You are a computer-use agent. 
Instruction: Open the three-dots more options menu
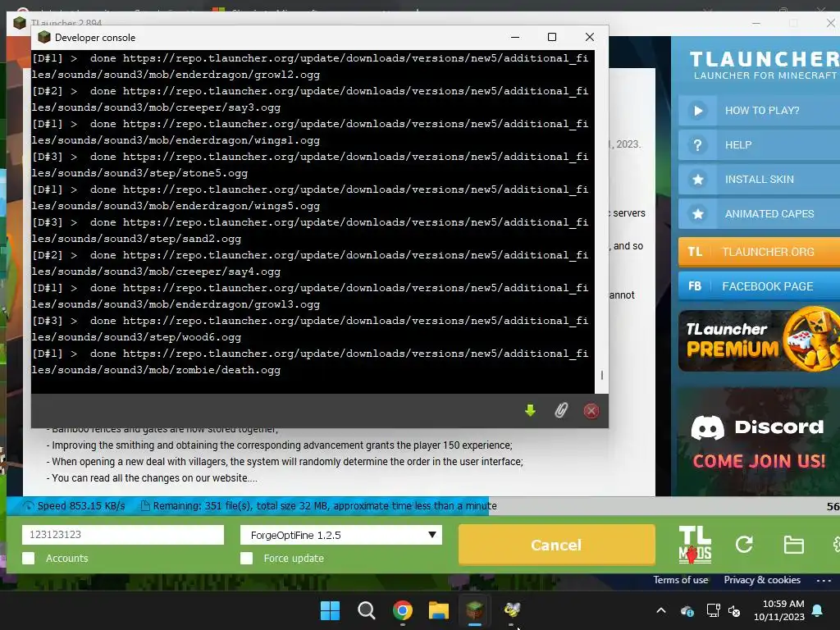[824, 580]
